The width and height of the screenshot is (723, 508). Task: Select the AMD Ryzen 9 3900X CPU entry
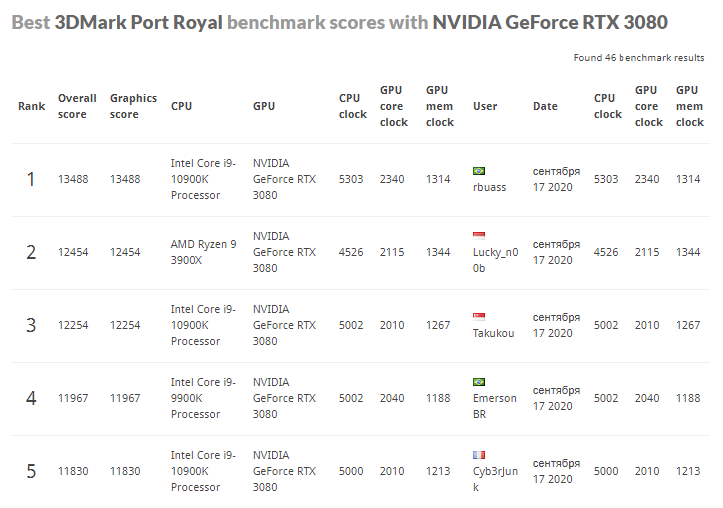click(203, 252)
